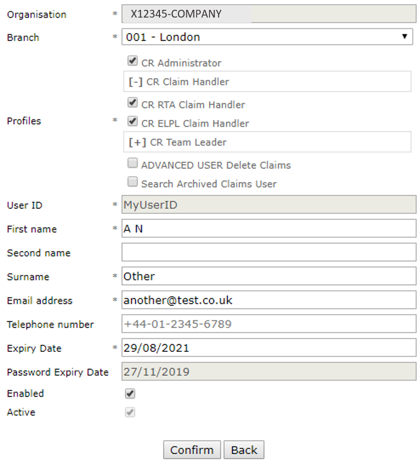This screenshot has height=464, width=420.
Task: Click into the First name field
Action: tap(269, 228)
